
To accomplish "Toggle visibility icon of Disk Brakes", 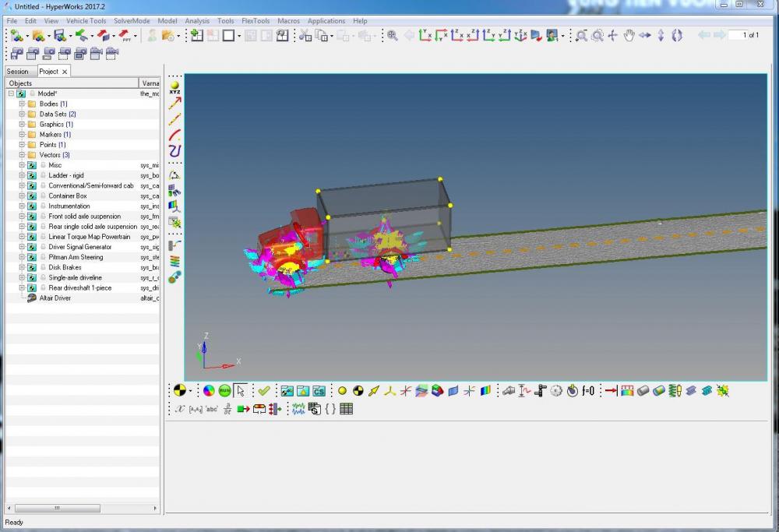I will pos(44,267).
